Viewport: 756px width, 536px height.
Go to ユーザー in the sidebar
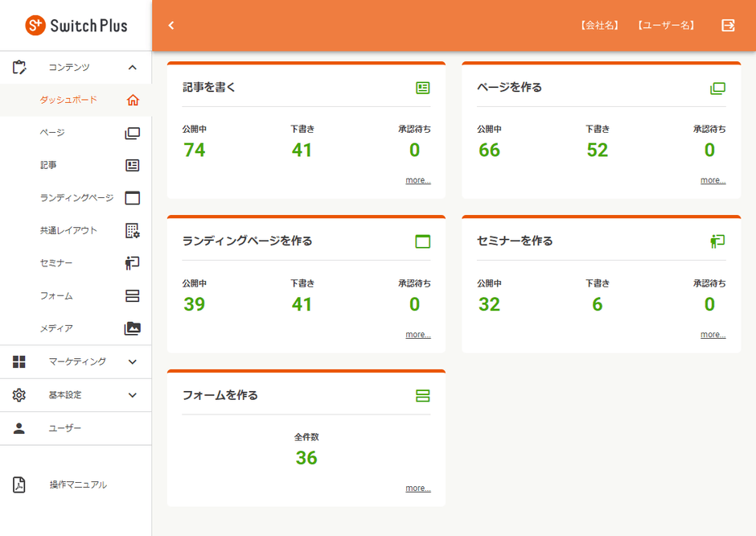64,428
